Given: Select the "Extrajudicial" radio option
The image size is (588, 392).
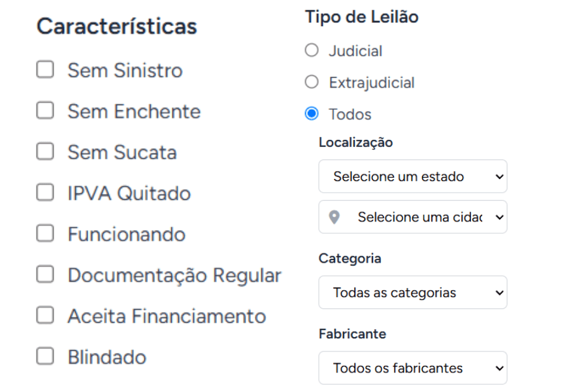Looking at the screenshot, I should point(311,82).
